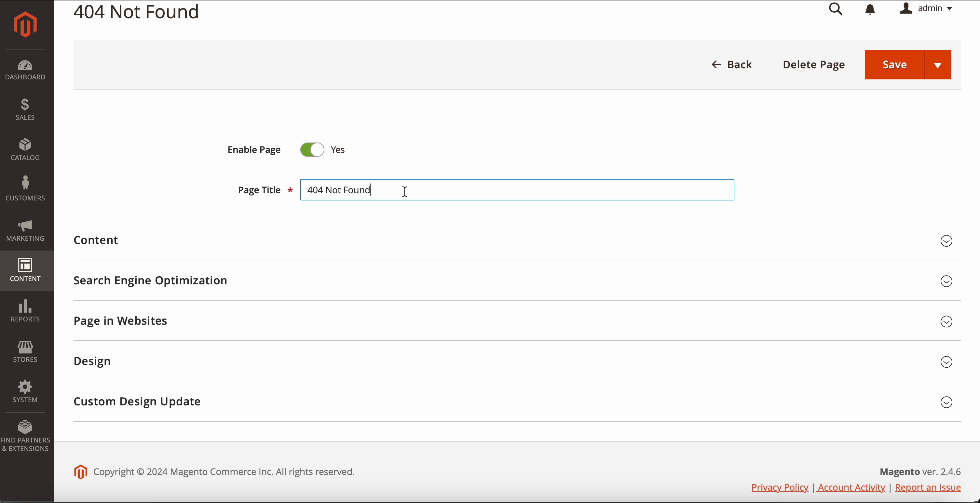
Task: Open the Stores storefront icon
Action: tap(25, 351)
